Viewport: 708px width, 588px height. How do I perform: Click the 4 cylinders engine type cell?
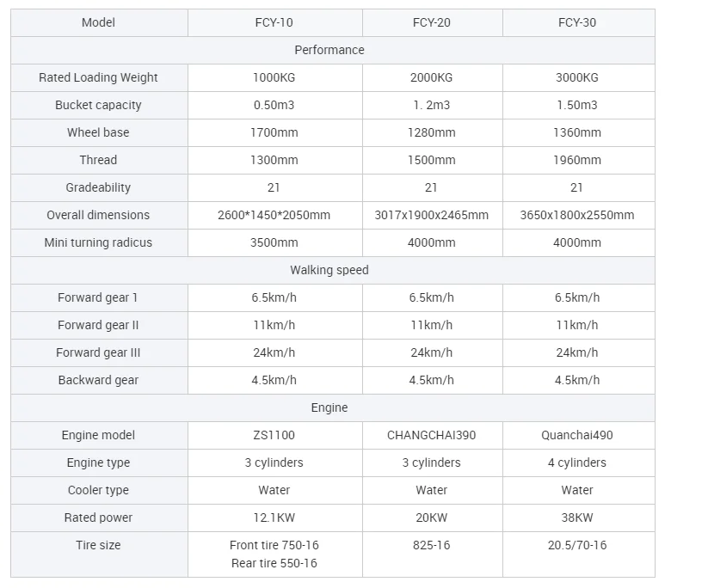point(576,462)
